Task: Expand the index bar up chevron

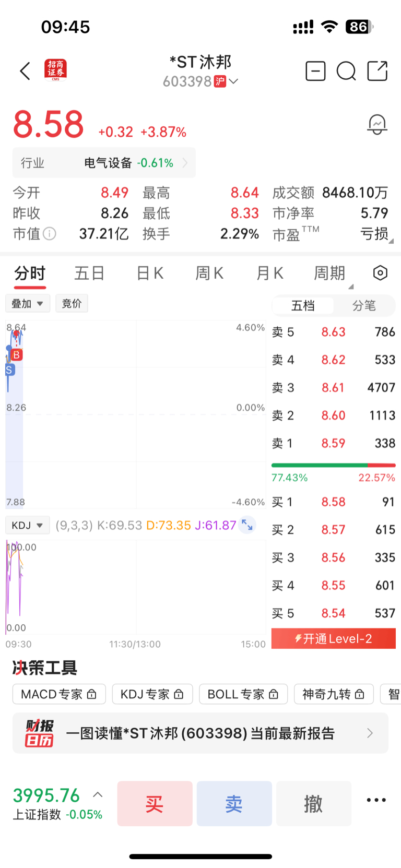Action: click(98, 795)
